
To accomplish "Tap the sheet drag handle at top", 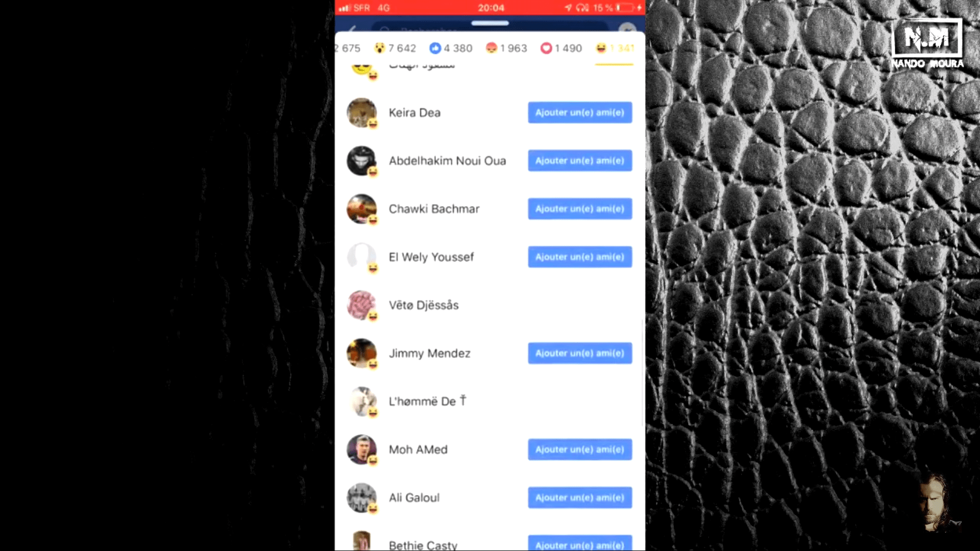I will 490,23.
